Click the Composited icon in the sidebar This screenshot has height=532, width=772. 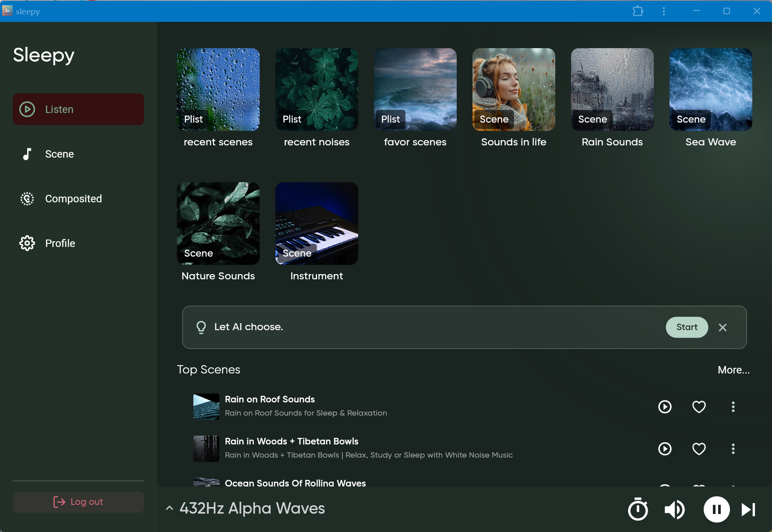coord(27,199)
